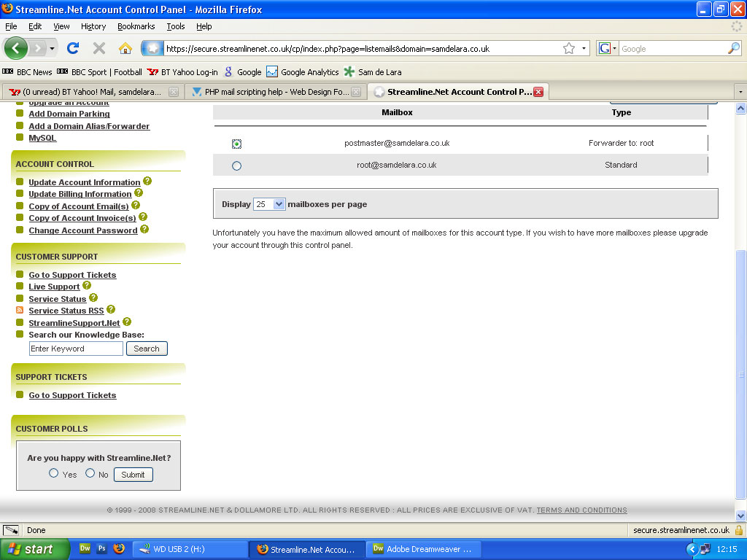Screen dimensions: 747x560
Task: Open the Windows Start button
Action: 34,549
